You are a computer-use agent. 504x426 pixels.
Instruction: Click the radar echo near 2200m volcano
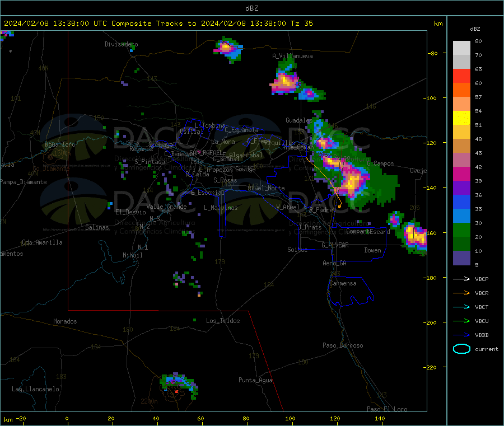tap(179, 385)
